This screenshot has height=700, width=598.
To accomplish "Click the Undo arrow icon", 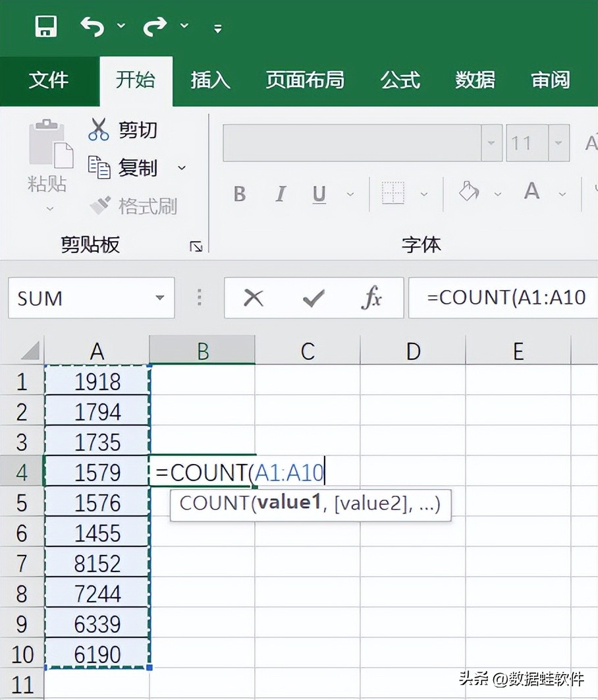I will point(94,26).
